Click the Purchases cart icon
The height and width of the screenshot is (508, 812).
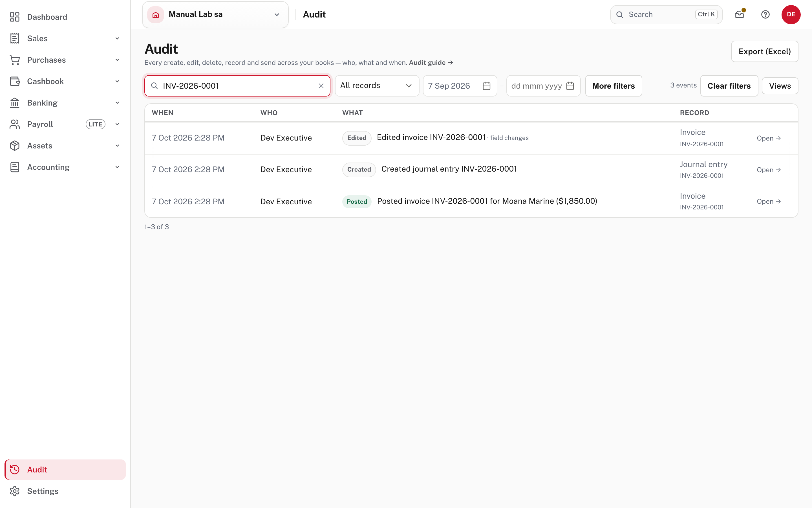tap(14, 60)
